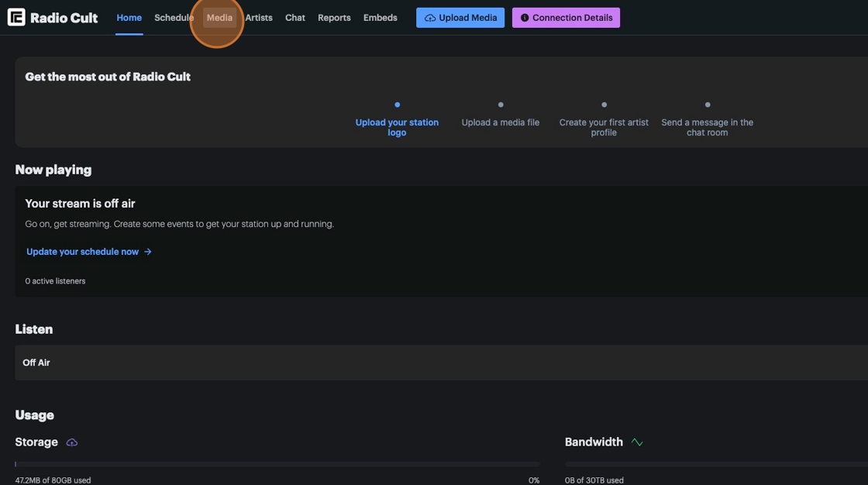
Task: Select Send a message in chat room step
Action: click(707, 127)
